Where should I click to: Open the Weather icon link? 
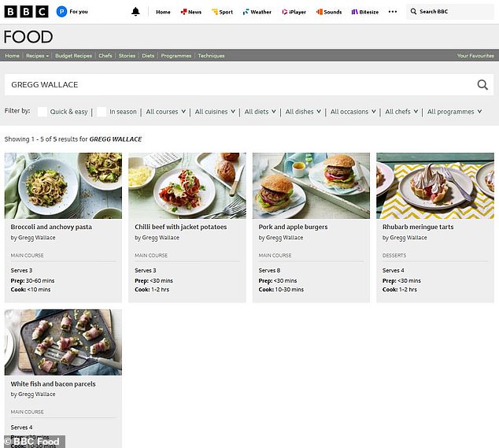(246, 12)
